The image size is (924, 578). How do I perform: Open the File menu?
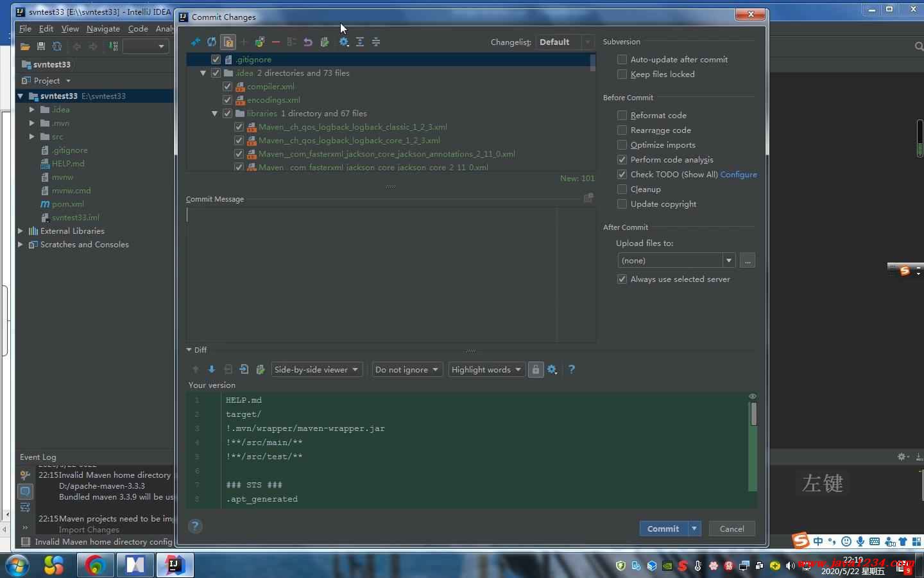pos(25,28)
